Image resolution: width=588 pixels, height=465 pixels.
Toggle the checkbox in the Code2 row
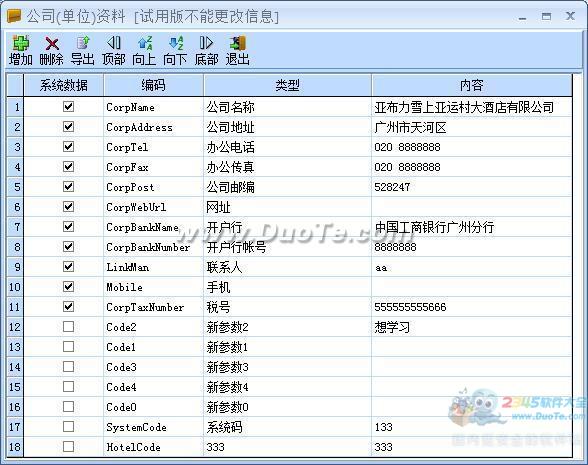point(68,327)
